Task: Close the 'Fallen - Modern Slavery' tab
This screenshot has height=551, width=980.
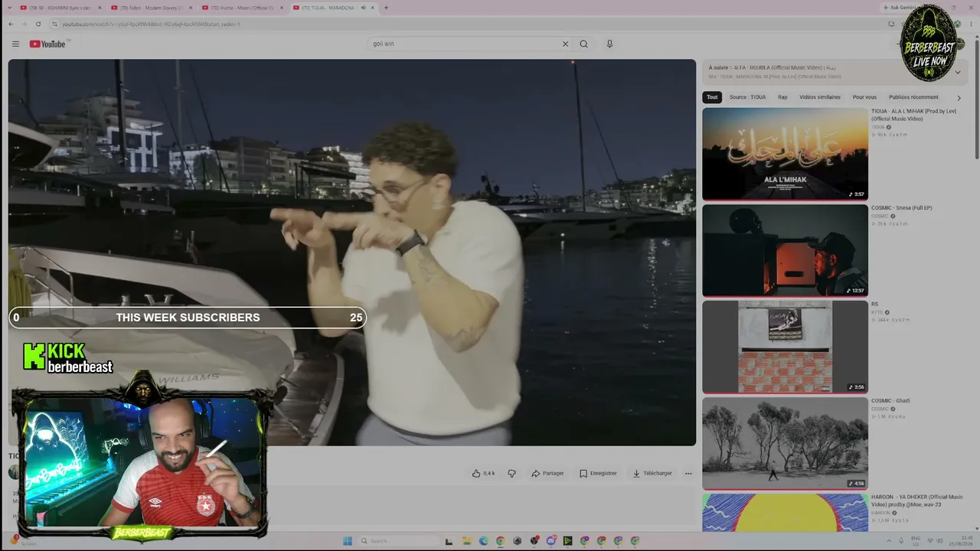Action: click(x=191, y=8)
